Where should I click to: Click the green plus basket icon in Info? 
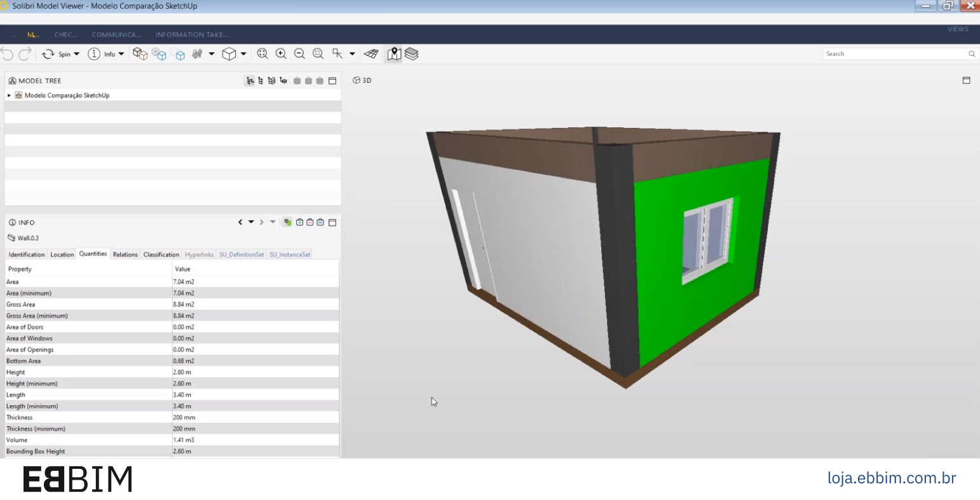pyautogui.click(x=299, y=222)
